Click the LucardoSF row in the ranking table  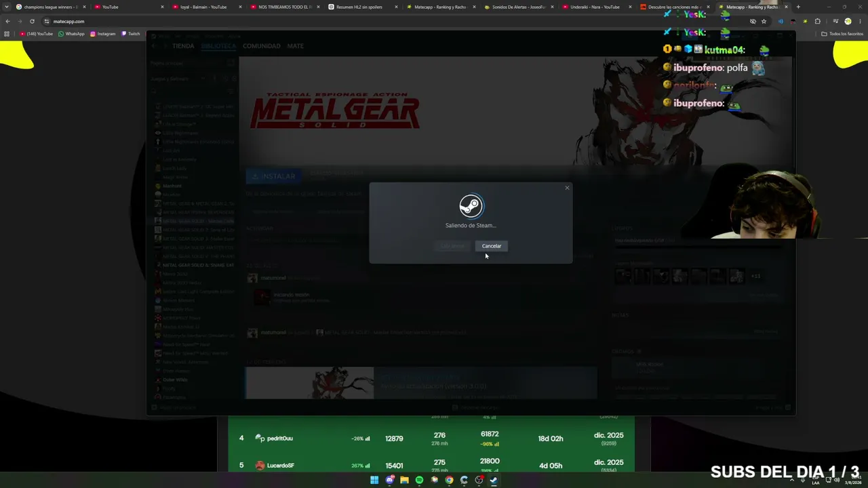click(x=431, y=466)
